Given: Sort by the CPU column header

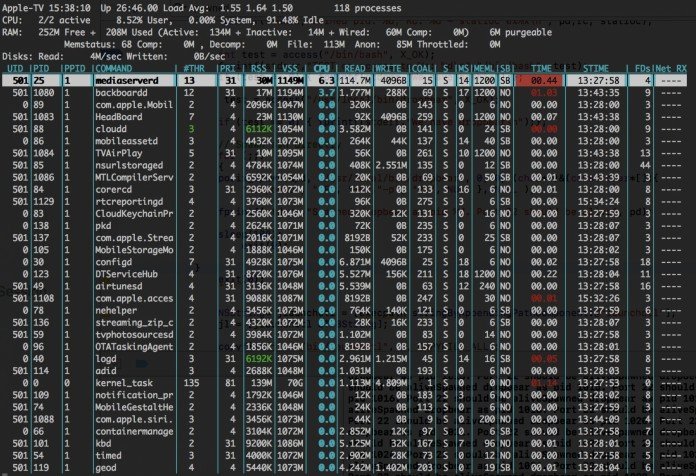Looking at the screenshot, I should [x=321, y=68].
